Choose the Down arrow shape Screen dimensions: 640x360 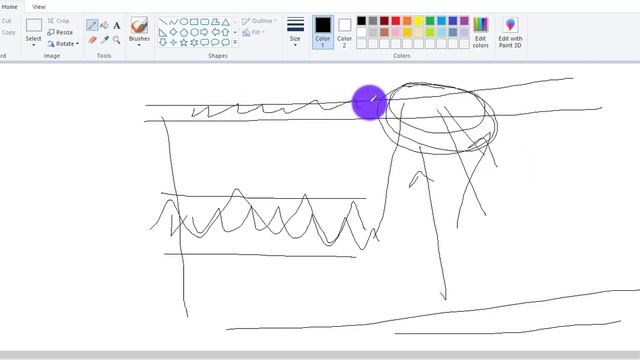point(163,42)
